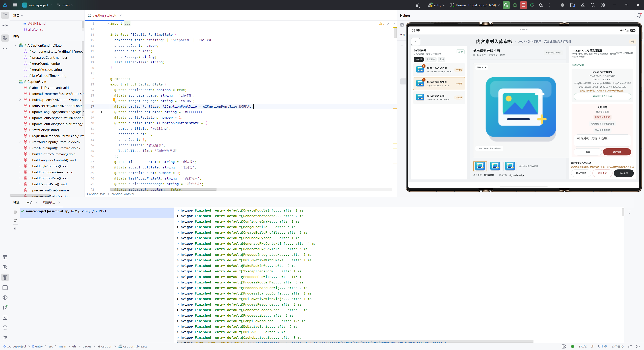Open the Structure tool window icon

coord(5,38)
